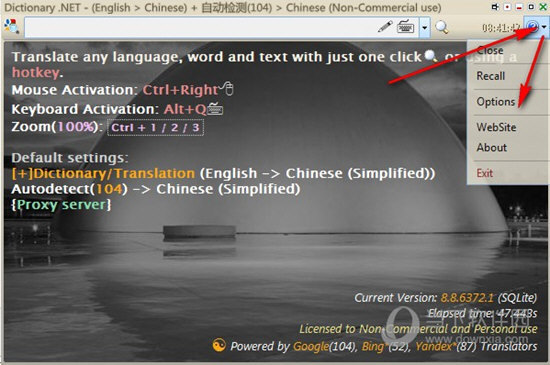Click the pencil edit icon in search box

(385, 26)
